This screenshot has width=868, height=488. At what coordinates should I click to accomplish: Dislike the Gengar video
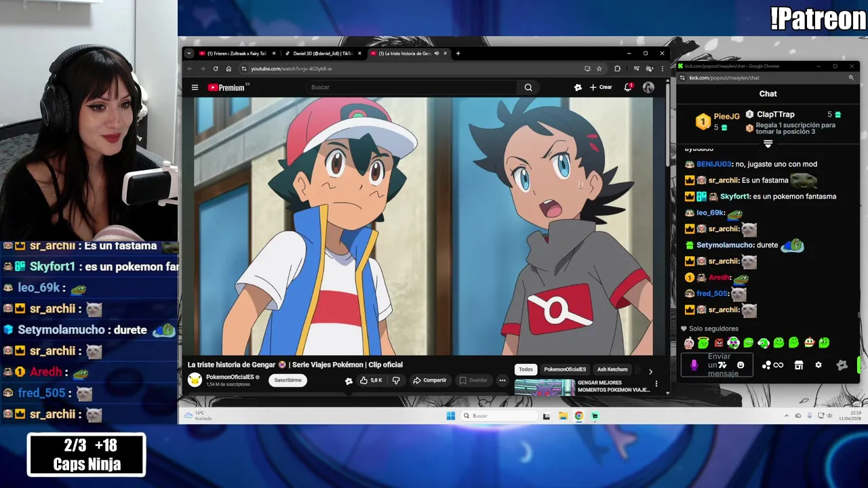396,380
